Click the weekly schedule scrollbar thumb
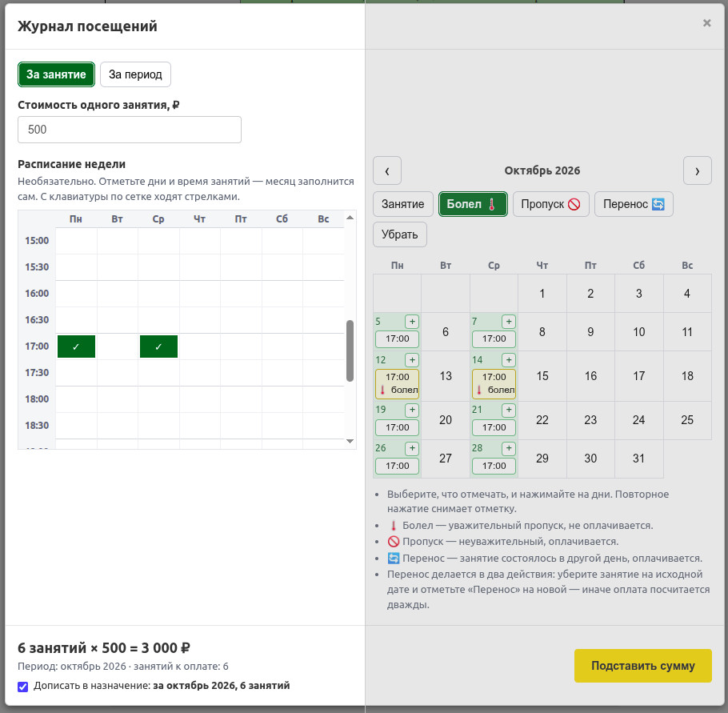Image resolution: width=728 pixels, height=713 pixels. pos(350,350)
